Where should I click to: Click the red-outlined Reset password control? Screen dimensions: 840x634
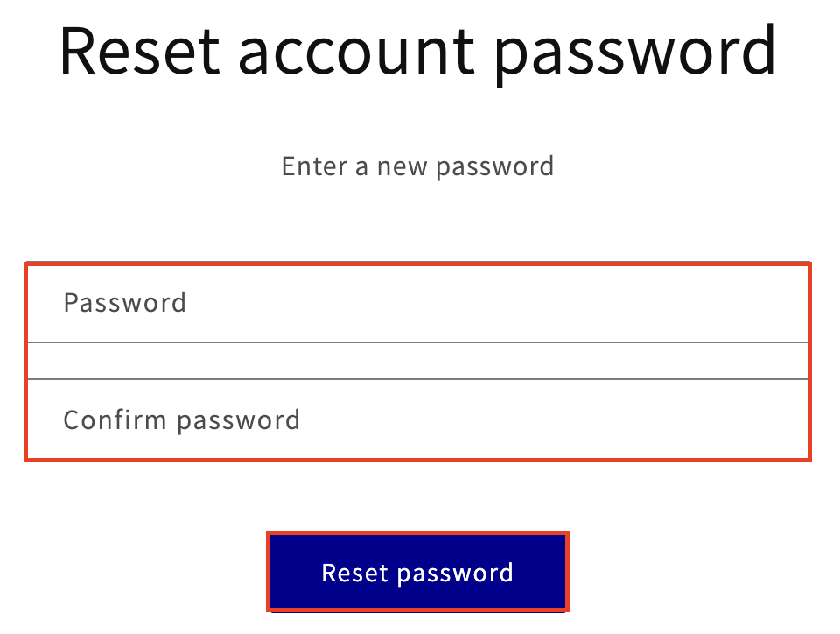417,572
